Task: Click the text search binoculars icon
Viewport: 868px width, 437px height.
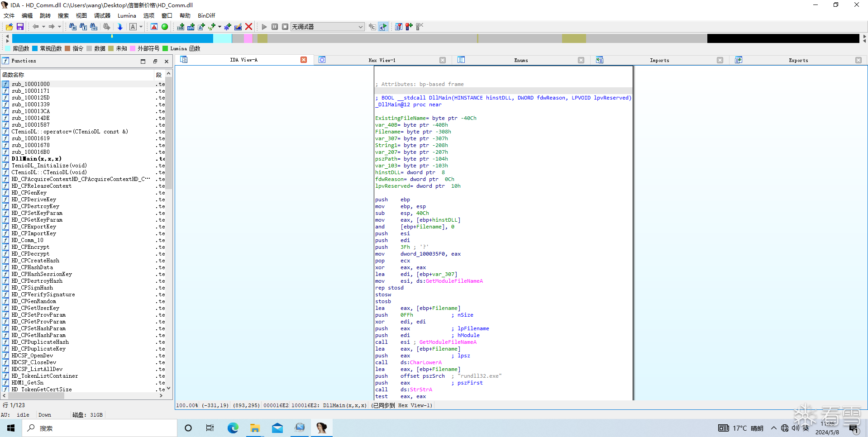Action: point(83,27)
